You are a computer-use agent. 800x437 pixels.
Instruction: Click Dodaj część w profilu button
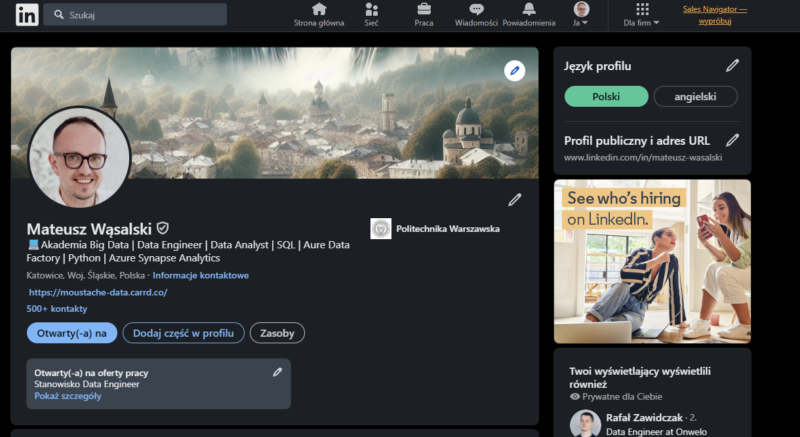[184, 333]
